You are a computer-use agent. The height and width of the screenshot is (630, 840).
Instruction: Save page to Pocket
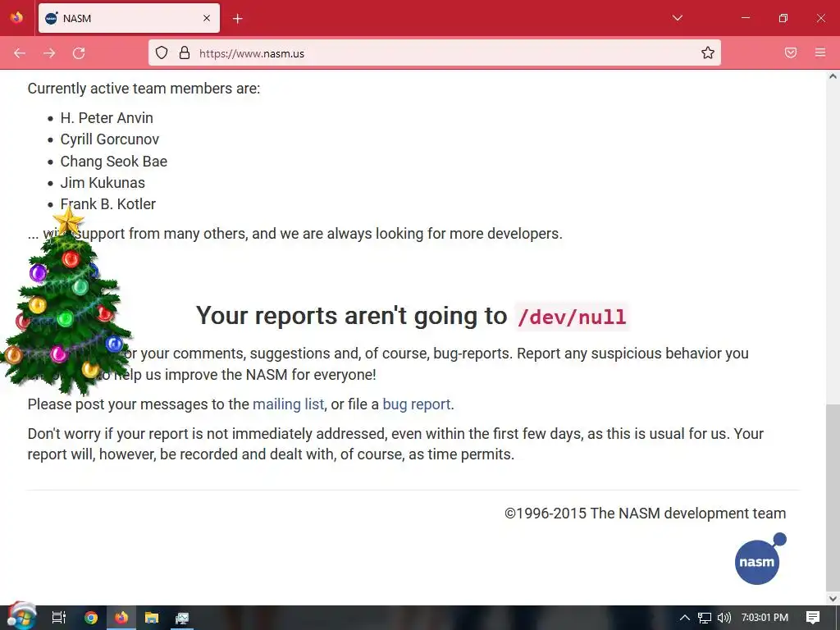click(x=791, y=52)
